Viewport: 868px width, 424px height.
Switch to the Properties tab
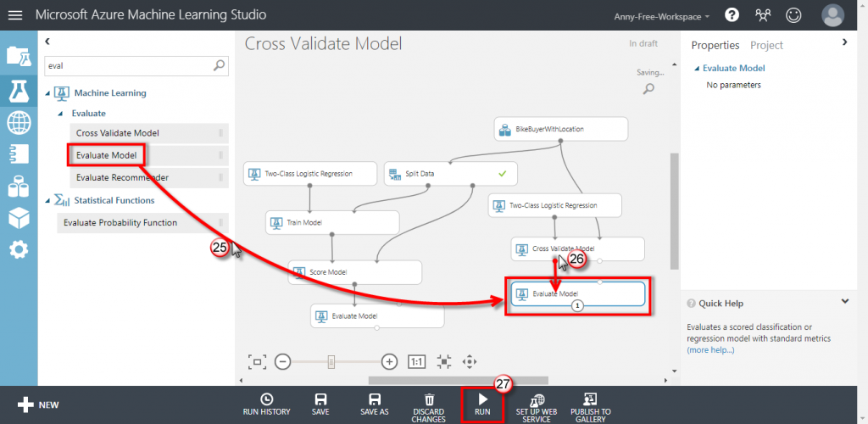pos(715,46)
